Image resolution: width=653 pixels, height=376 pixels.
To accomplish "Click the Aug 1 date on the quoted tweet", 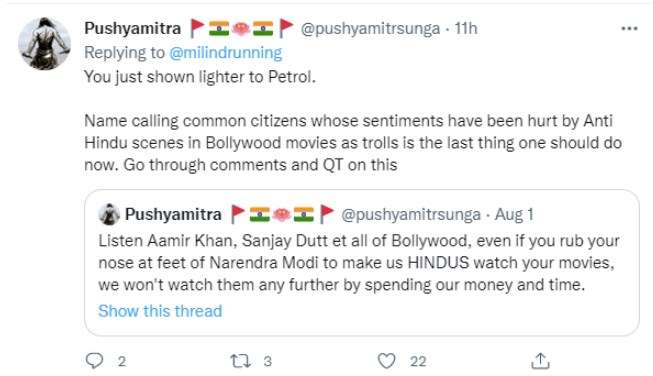I will (x=514, y=214).
